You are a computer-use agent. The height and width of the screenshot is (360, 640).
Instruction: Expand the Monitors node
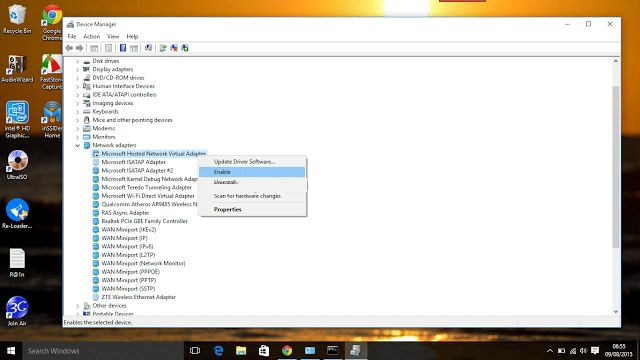78,137
